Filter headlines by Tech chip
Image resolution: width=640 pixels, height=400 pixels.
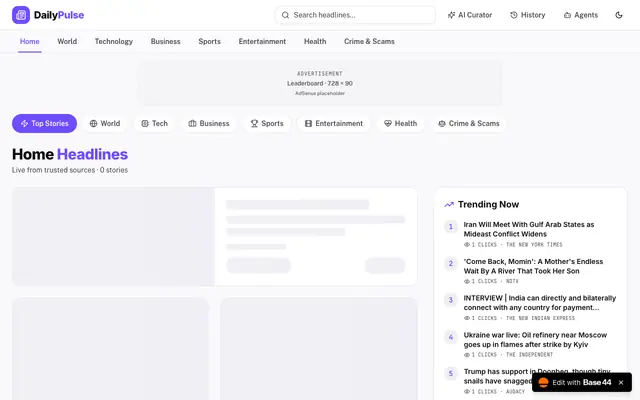pyautogui.click(x=154, y=124)
